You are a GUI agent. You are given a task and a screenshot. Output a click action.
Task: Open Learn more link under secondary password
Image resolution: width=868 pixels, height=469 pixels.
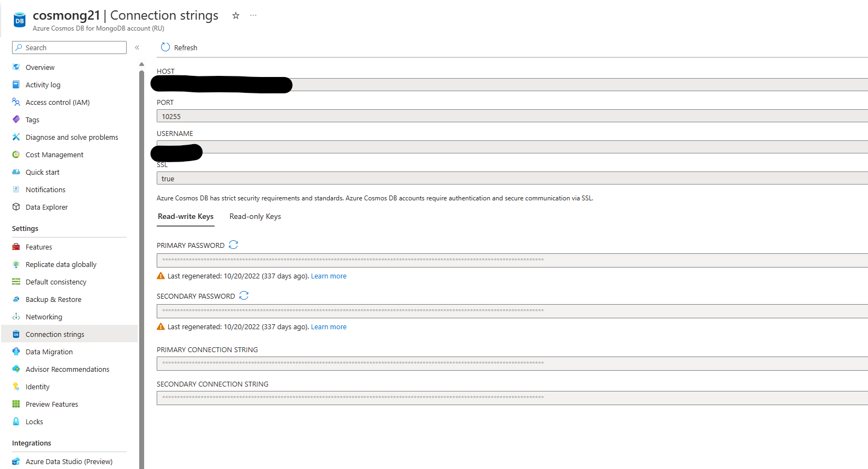click(329, 327)
